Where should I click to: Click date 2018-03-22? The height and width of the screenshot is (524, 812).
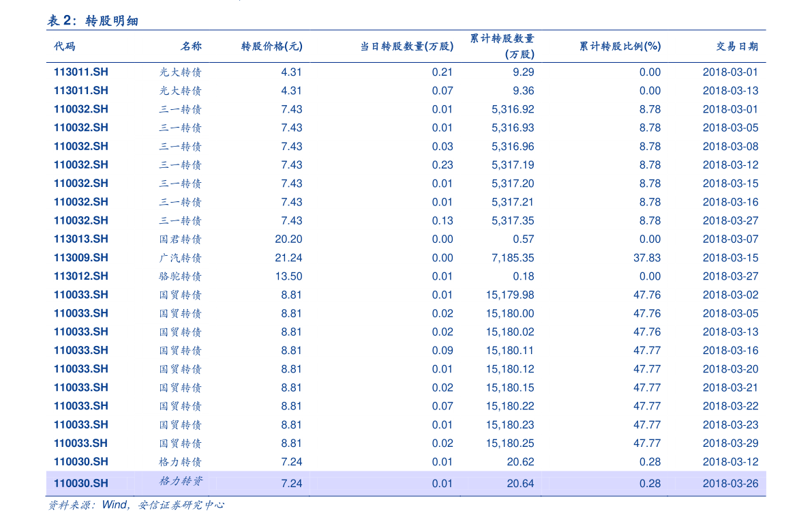click(x=730, y=407)
